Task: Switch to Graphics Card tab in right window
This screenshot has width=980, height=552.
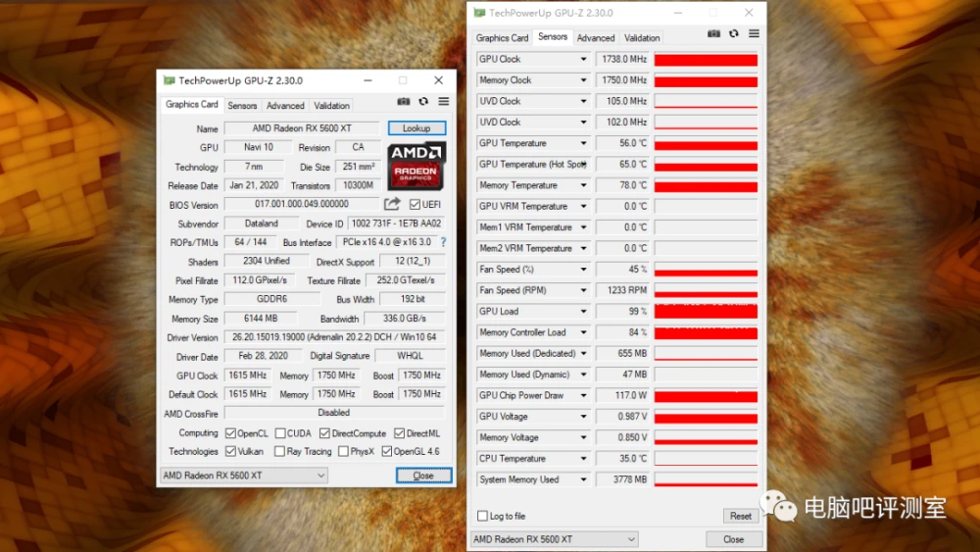Action: pyautogui.click(x=502, y=38)
